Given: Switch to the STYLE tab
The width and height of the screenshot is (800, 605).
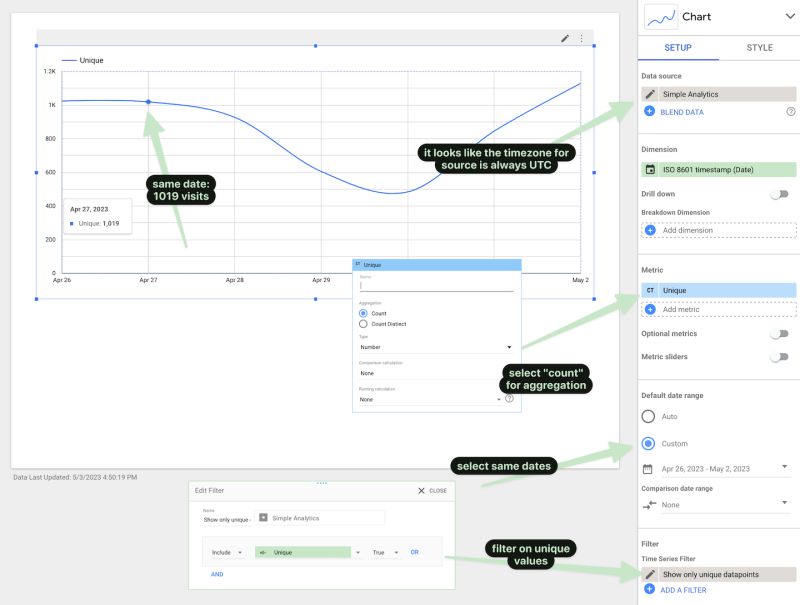Looking at the screenshot, I should click(758, 47).
